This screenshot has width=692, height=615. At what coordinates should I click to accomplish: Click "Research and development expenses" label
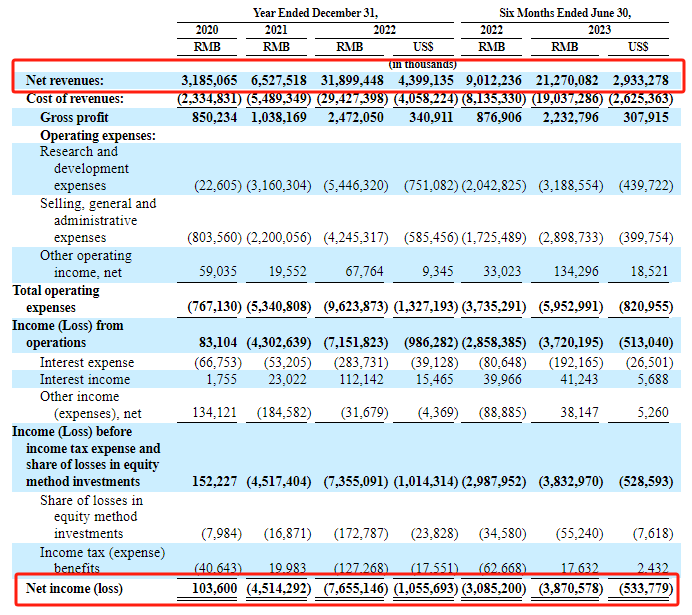tap(80, 169)
